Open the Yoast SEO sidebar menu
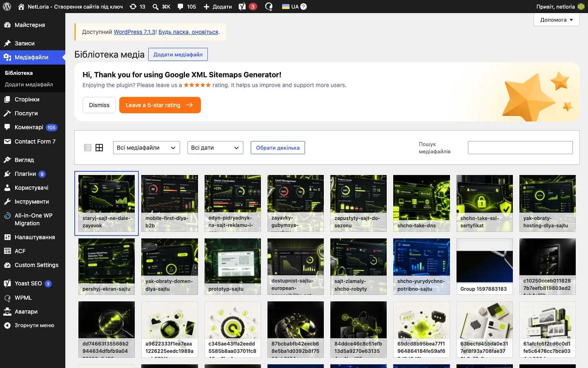This screenshot has width=588, height=368. (33, 283)
